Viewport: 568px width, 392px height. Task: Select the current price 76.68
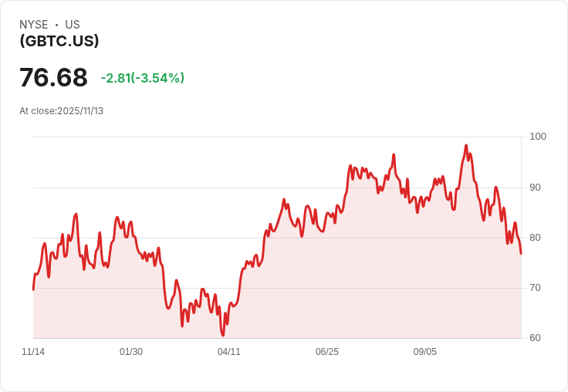pyautogui.click(x=53, y=77)
